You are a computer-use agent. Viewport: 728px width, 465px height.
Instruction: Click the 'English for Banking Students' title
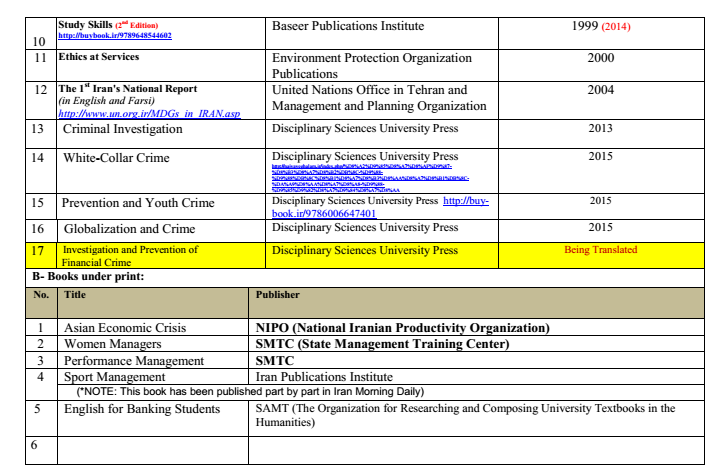pyautogui.click(x=147, y=408)
